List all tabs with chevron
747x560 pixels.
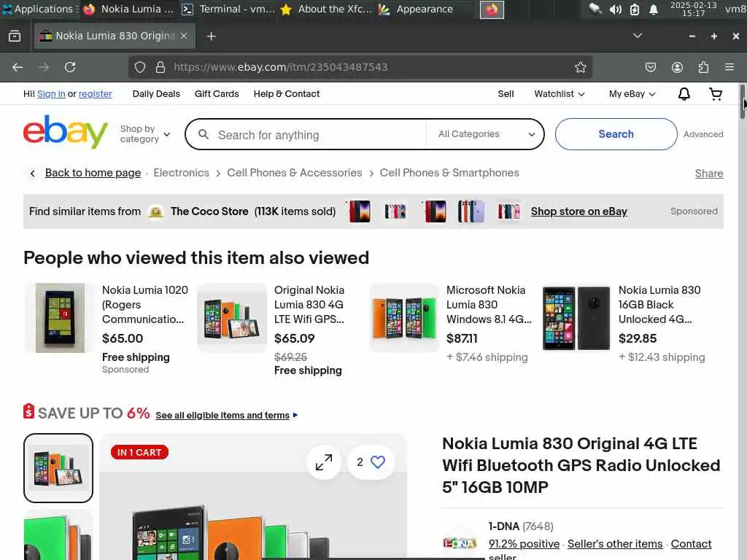pyautogui.click(x=637, y=36)
